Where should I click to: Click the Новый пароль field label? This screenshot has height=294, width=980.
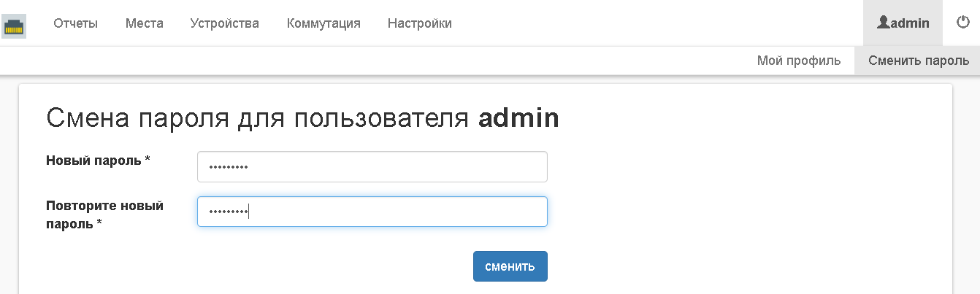(x=93, y=160)
